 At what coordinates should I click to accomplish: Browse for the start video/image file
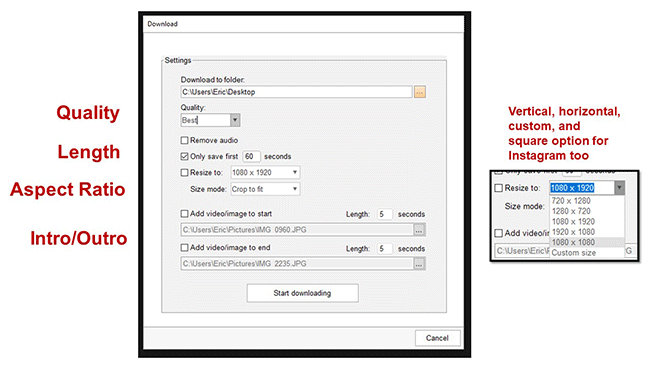tap(419, 230)
